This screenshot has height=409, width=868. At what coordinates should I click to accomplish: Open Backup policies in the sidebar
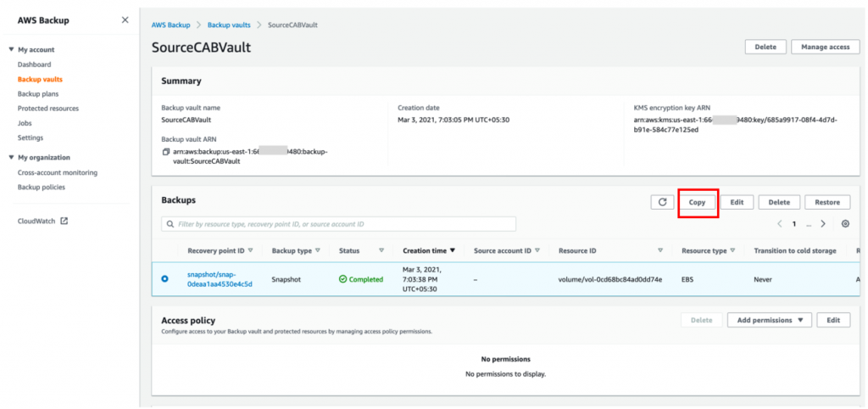[x=42, y=188]
